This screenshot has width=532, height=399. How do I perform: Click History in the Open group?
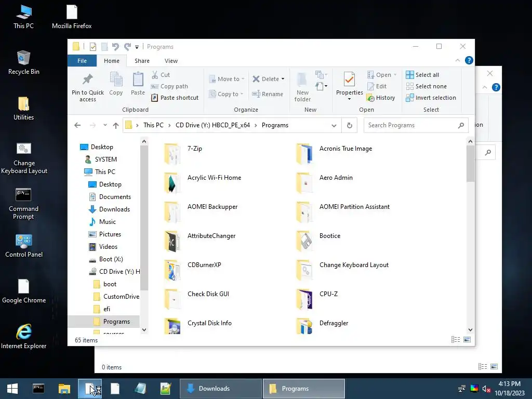[381, 98]
